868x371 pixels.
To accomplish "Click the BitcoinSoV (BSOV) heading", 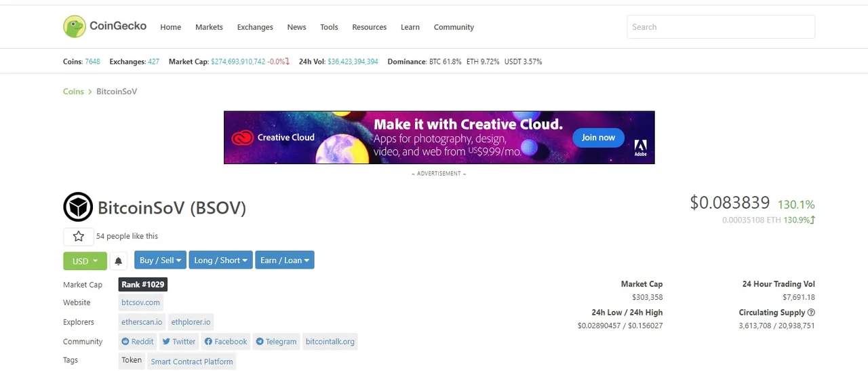I will 172,208.
